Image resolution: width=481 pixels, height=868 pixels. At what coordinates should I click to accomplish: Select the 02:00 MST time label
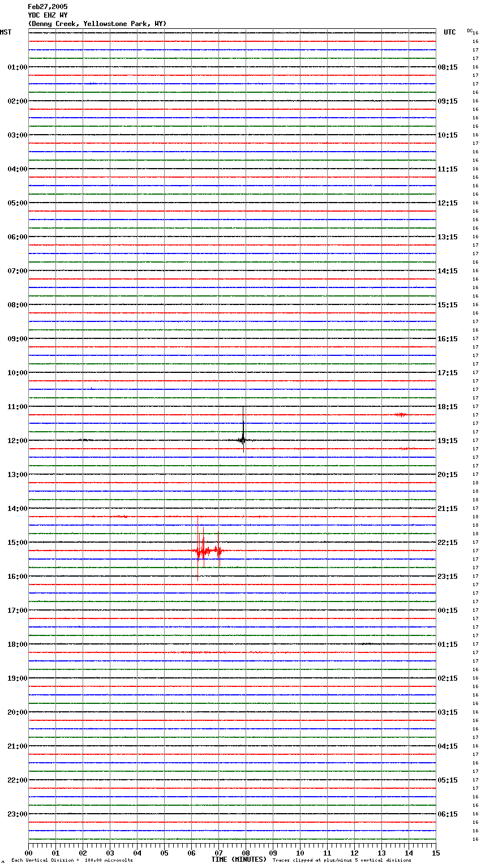coord(18,101)
